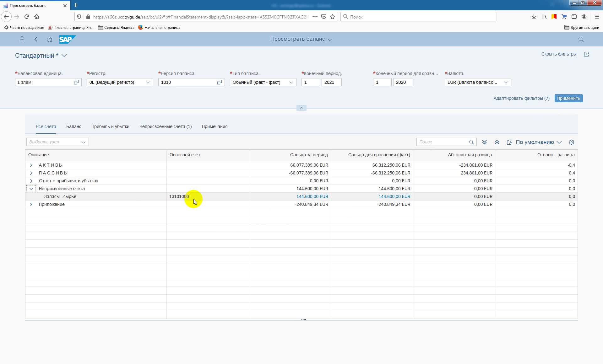Open the Тип баланса dropdown

(291, 82)
